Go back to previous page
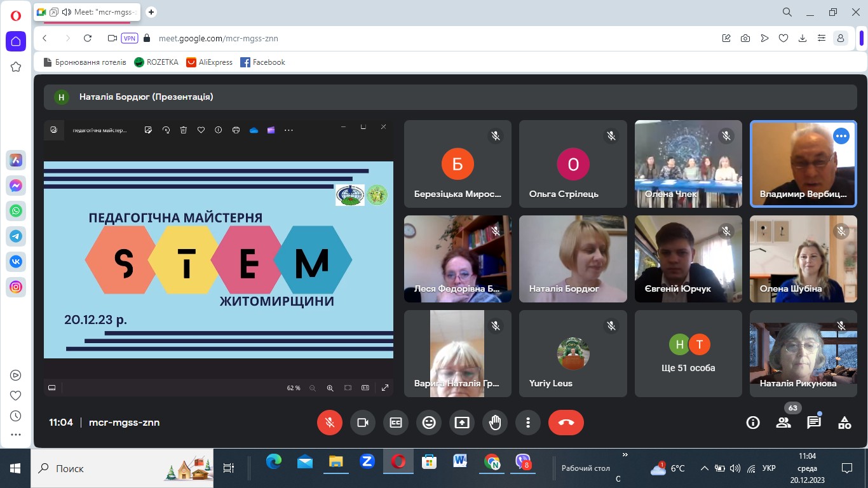868x488 pixels. click(44, 38)
